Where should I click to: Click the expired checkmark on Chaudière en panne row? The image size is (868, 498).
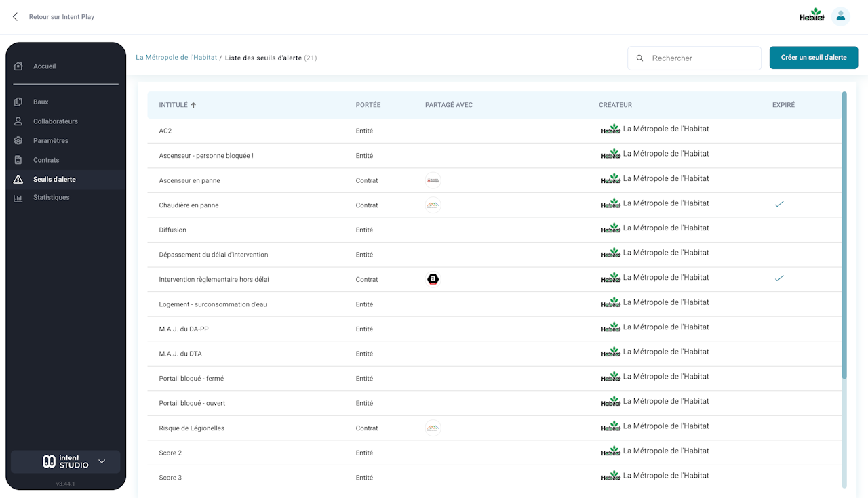779,204
